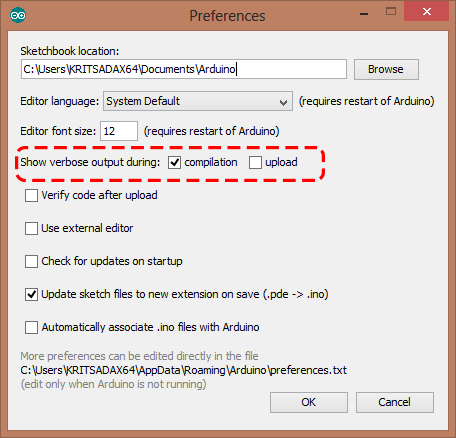Enable Verify code after upload
Screen dimensions: 456x438
click(31, 195)
